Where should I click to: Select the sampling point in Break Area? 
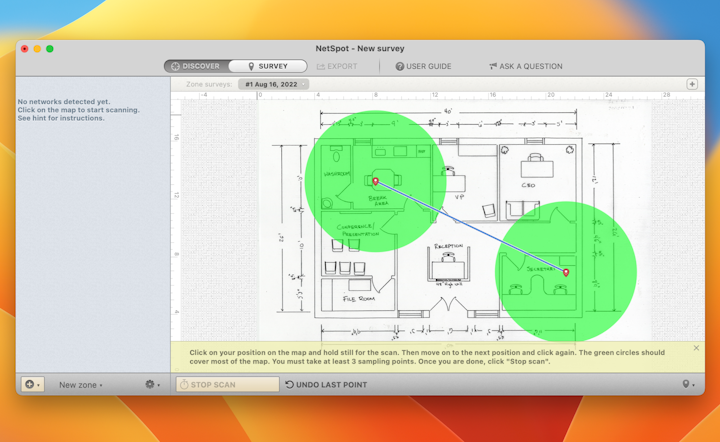point(376,181)
